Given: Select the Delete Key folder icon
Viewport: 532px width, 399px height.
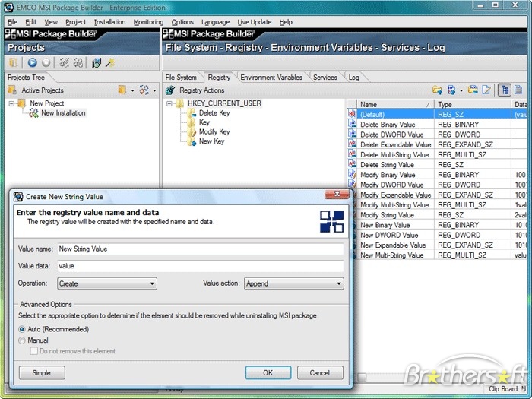Looking at the screenshot, I should (x=191, y=113).
